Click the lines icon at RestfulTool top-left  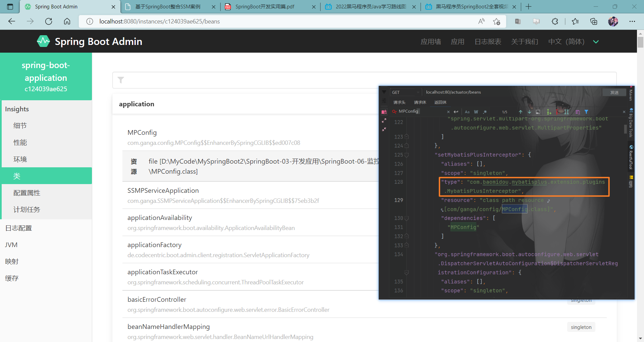384,92
